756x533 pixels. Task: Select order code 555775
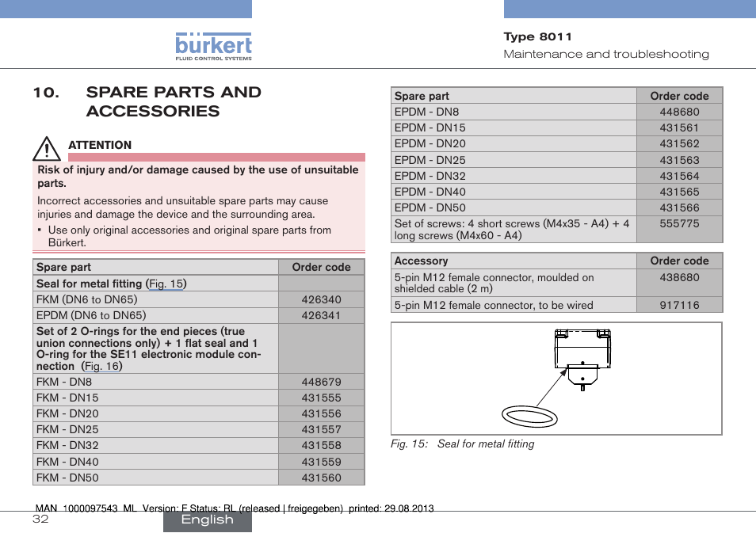click(679, 223)
